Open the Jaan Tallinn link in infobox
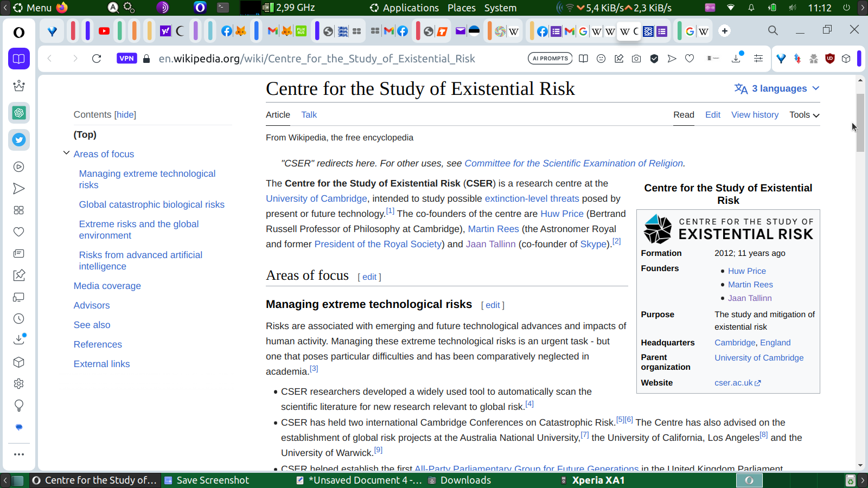This screenshot has height=488, width=868. pos(750,298)
